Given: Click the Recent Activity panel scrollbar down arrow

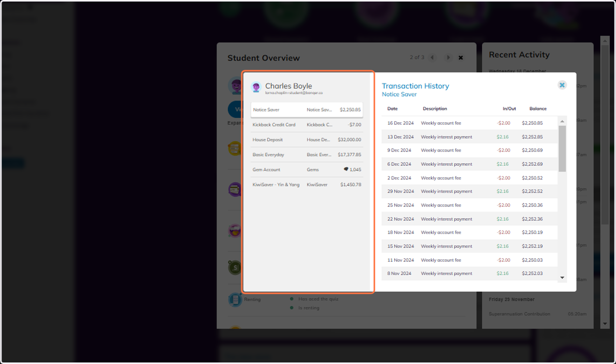Looking at the screenshot, I should point(604,324).
